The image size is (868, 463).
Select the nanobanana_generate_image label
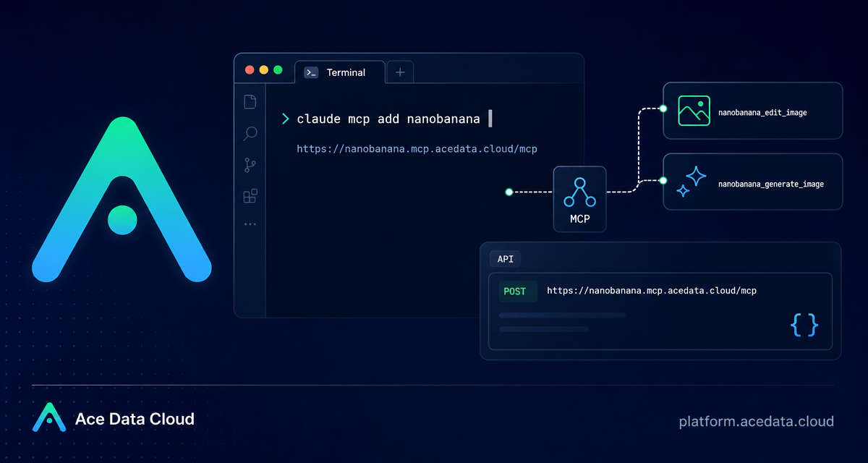(x=771, y=184)
